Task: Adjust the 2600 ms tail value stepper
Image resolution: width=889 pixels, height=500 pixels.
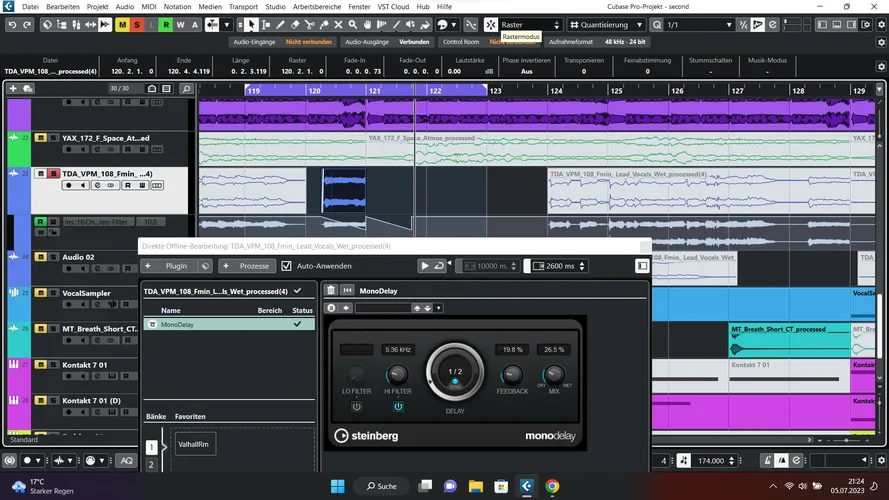Action: coord(582,266)
